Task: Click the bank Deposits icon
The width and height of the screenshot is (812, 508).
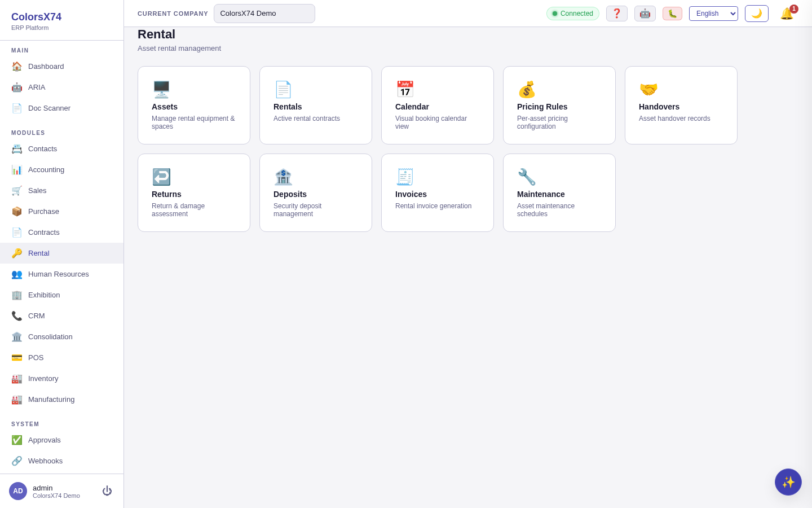Action: pos(283,177)
